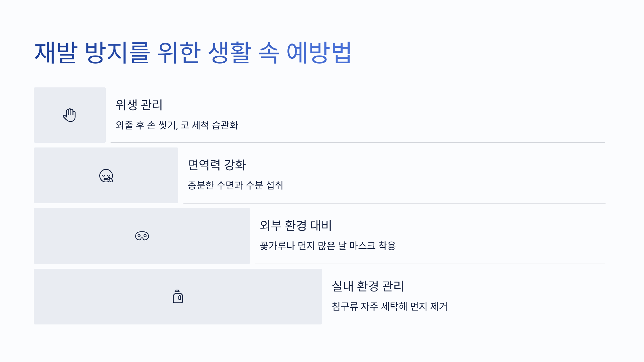Click the mask icon in third bar
This screenshot has width=644, height=362.
pyautogui.click(x=142, y=236)
